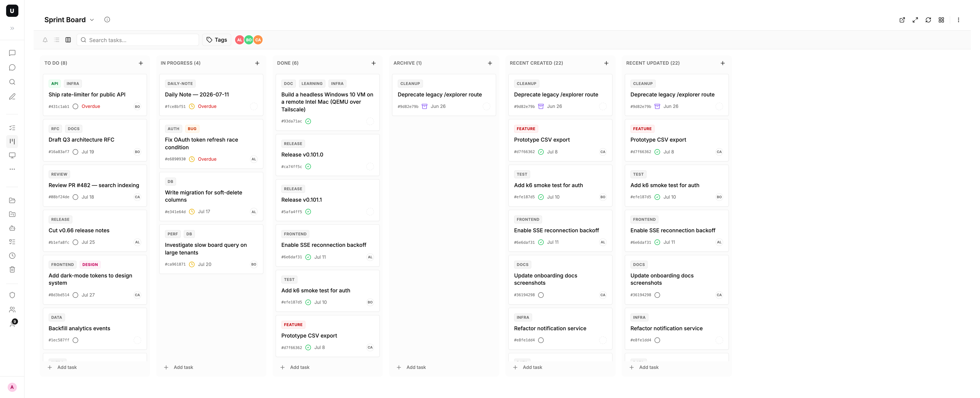
Task: Open the robot bot icon in sidebar
Action: point(12,228)
